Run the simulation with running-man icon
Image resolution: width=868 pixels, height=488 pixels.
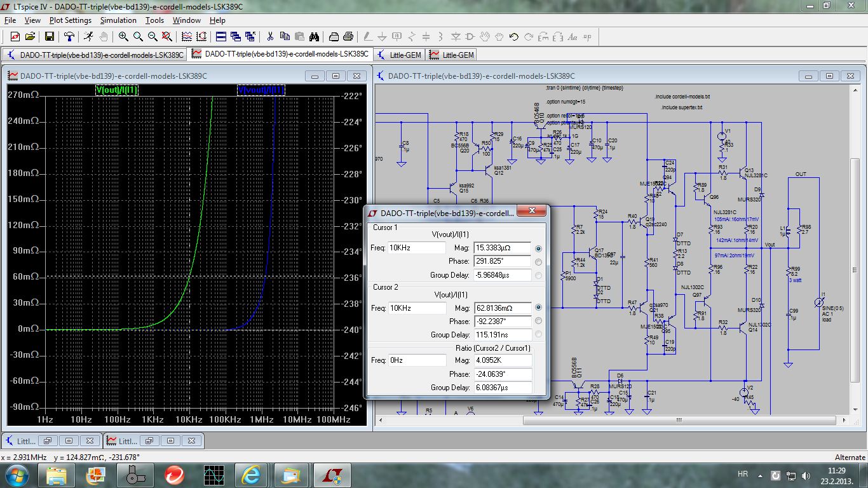pyautogui.click(x=88, y=36)
